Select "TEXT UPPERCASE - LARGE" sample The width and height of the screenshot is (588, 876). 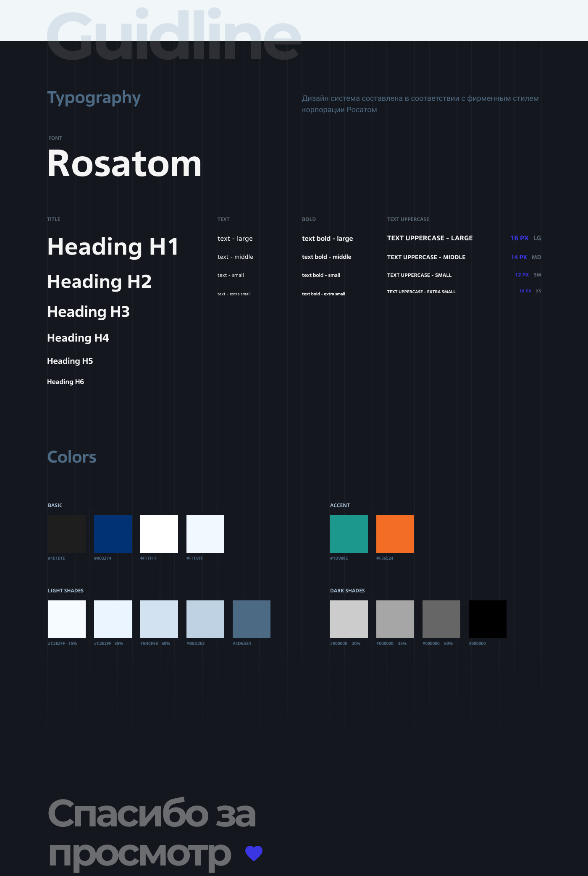click(430, 238)
